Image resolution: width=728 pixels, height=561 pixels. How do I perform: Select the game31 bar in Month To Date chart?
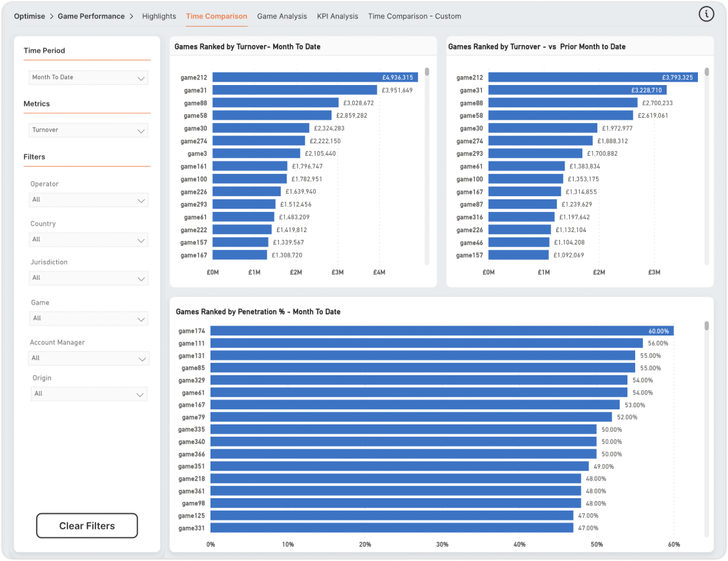[295, 90]
